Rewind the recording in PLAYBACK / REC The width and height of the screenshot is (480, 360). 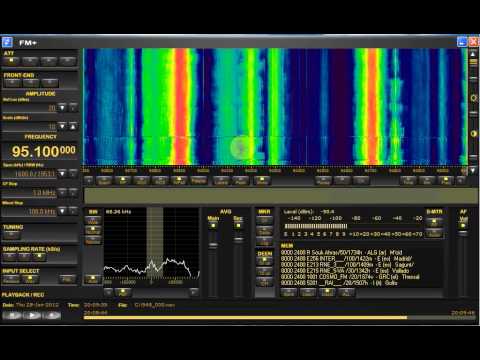click(x=12, y=315)
